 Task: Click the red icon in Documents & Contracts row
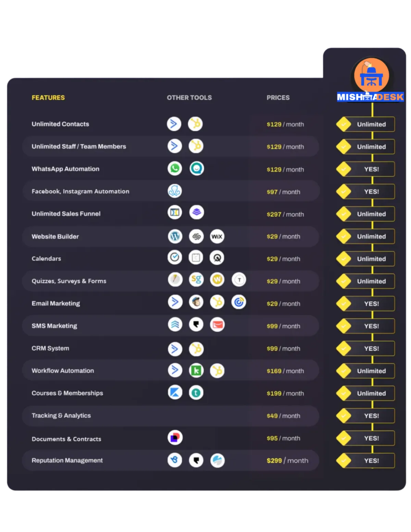click(x=175, y=437)
